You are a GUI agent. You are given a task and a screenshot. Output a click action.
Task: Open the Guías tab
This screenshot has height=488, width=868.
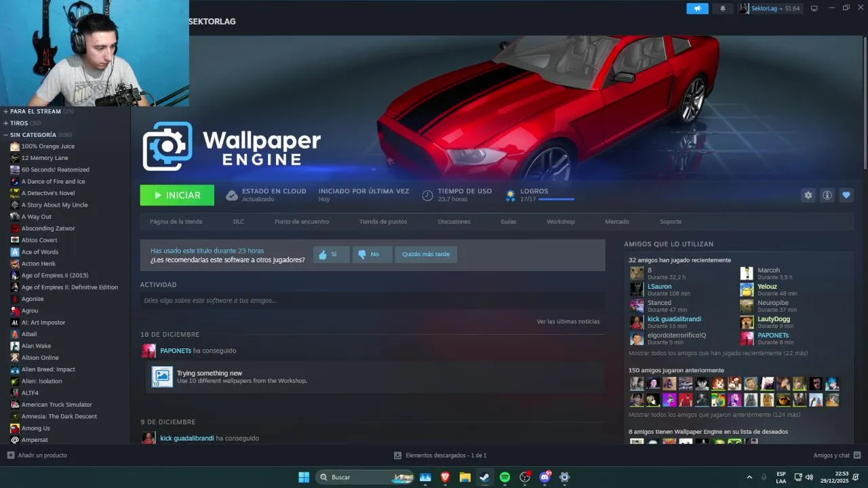click(x=509, y=222)
